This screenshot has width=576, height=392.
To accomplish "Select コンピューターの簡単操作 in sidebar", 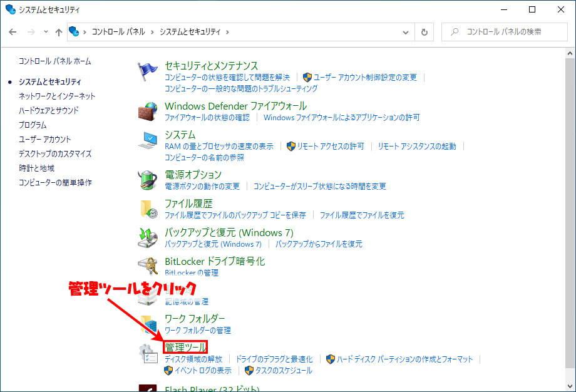I will (55, 182).
